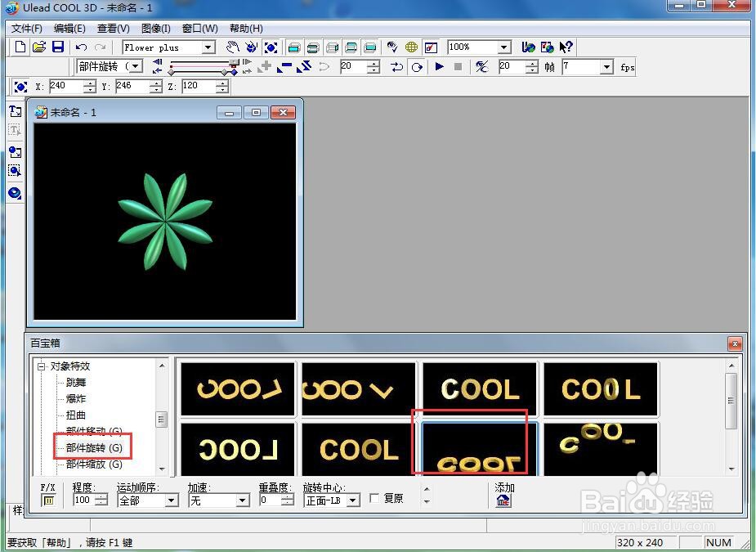Viewport: 756px width, 552px height.
Task: Open a file with the folder icon
Action: coord(39,47)
